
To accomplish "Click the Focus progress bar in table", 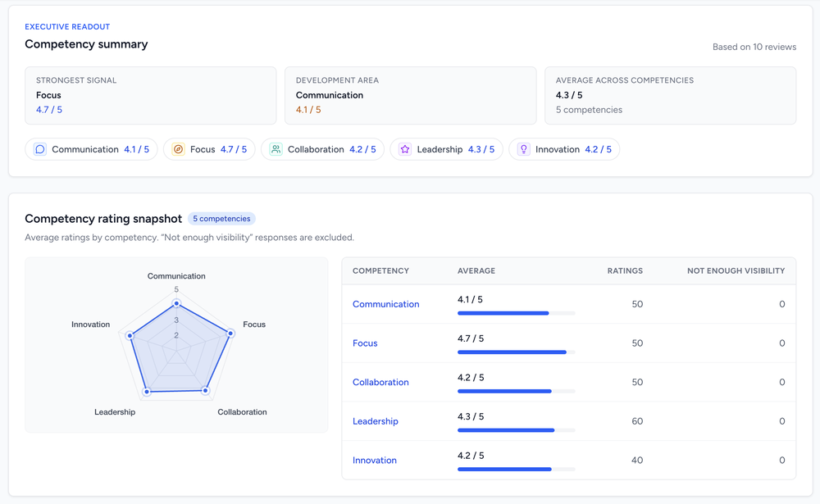I will [516, 352].
